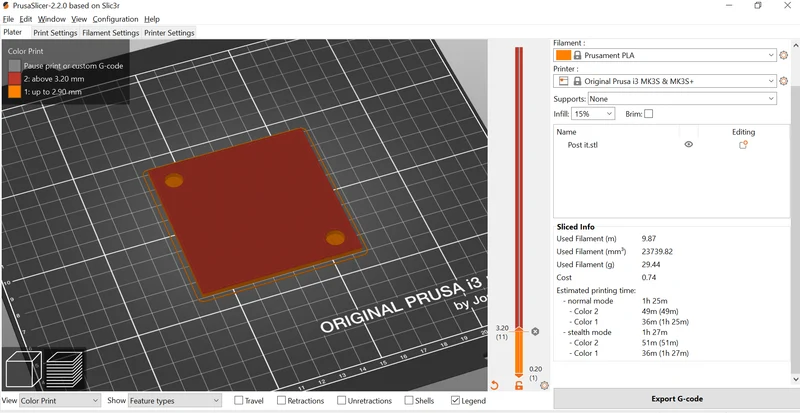800x413 pixels.
Task: Expand the Prusament PLA filament dropdown arrow
Action: (770, 55)
